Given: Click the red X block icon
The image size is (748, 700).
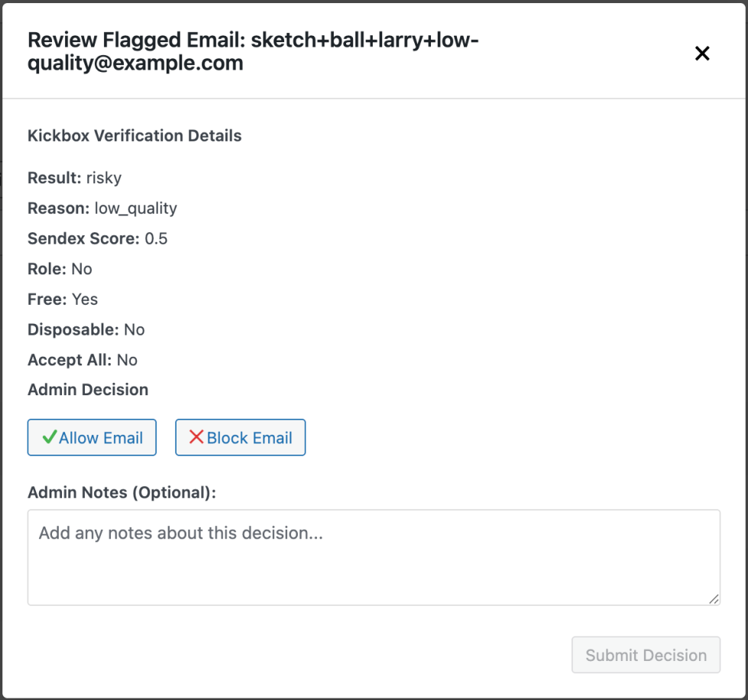Looking at the screenshot, I should tap(196, 437).
